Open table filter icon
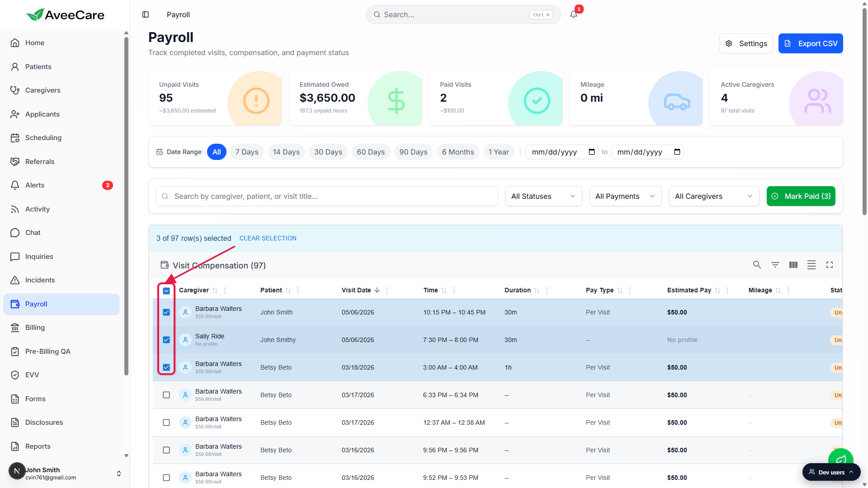868x488 pixels. (x=775, y=265)
